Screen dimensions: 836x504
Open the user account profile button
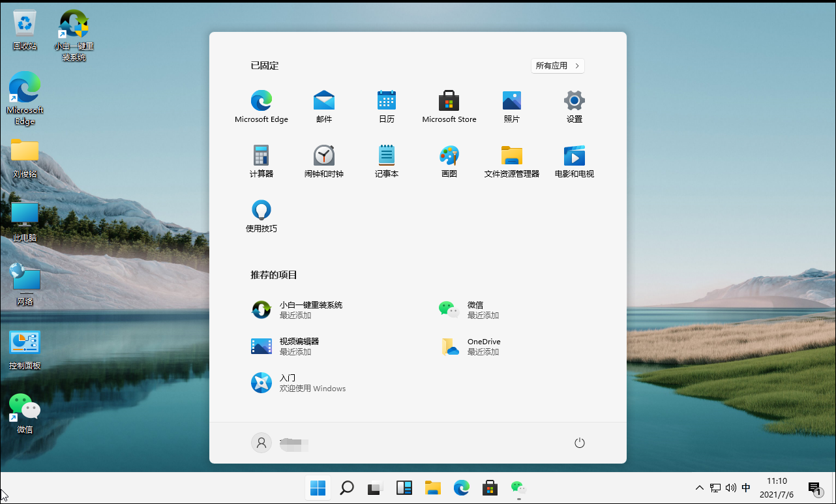pos(280,443)
